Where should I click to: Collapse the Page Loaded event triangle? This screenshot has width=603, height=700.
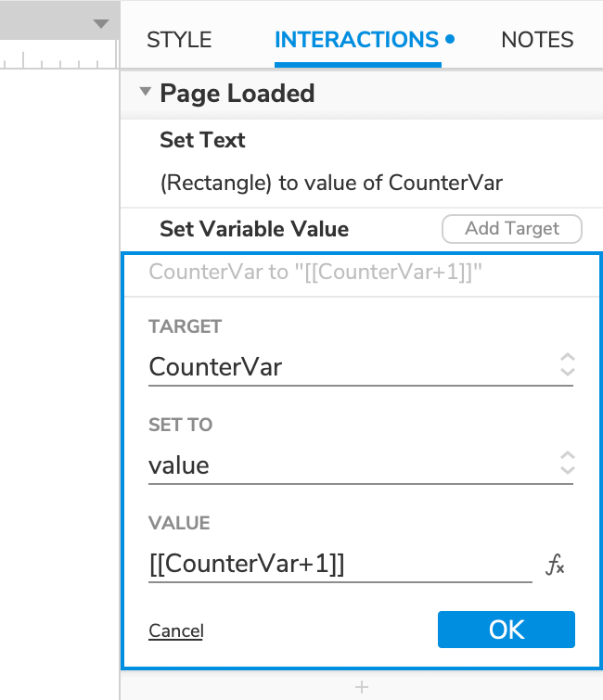[x=146, y=93]
